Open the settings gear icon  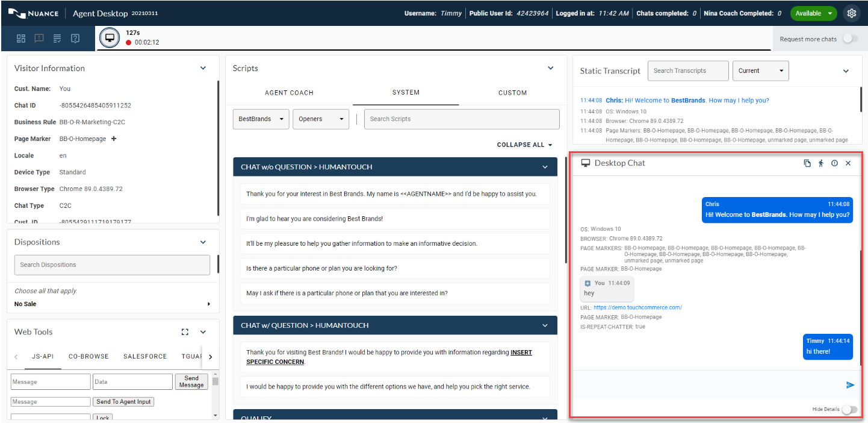(851, 13)
